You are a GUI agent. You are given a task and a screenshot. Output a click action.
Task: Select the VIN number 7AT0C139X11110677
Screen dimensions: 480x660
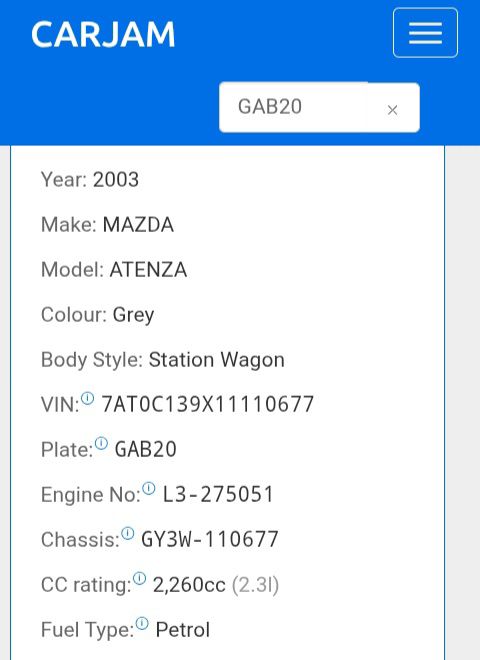click(x=208, y=405)
